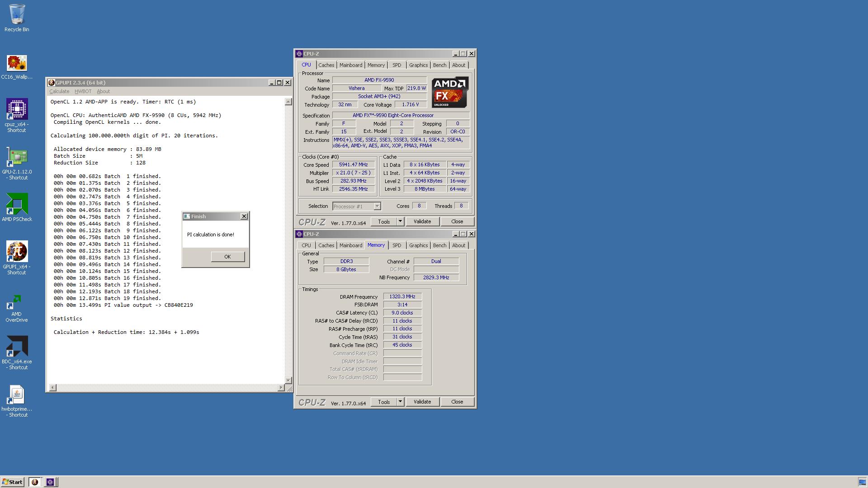Screen dimensions: 868x488
Task: Click Validate in lower CPU-Z window
Action: [x=422, y=402]
